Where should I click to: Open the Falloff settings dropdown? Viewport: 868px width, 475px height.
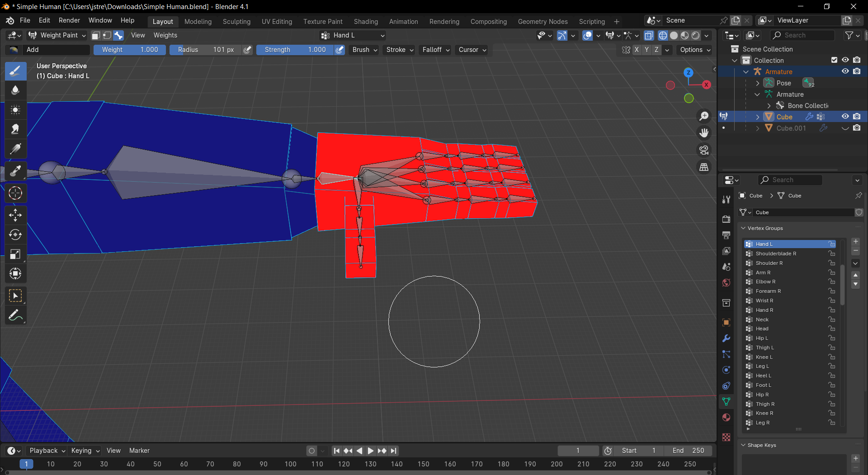(436, 50)
